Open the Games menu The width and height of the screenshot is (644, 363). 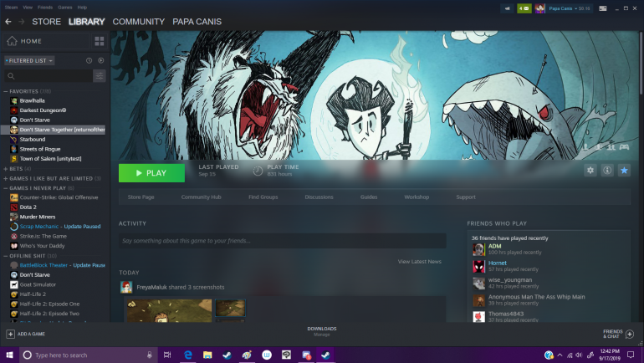pyautogui.click(x=65, y=8)
